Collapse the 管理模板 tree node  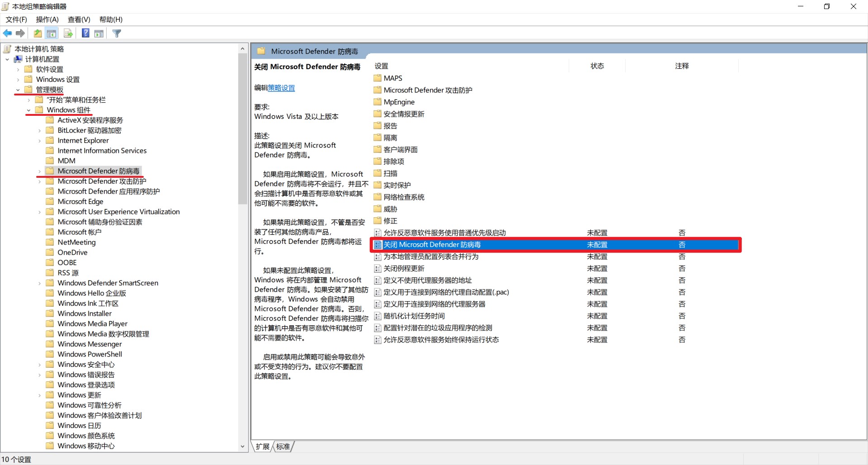18,90
